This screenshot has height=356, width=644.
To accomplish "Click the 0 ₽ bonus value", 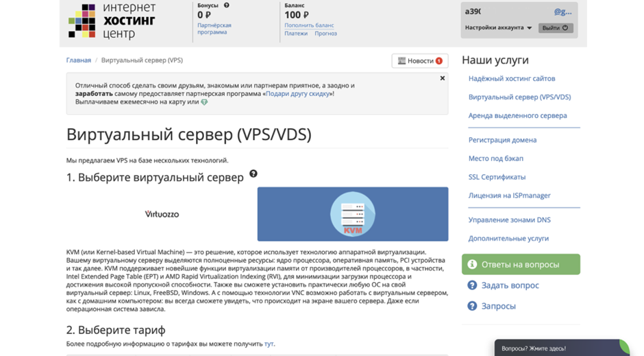I will (203, 15).
